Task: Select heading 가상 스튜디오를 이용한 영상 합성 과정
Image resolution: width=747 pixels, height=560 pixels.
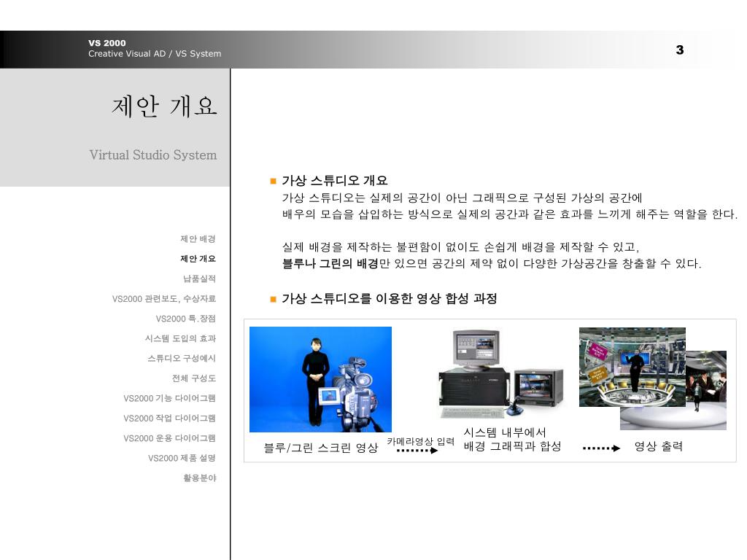Action: tap(390, 298)
